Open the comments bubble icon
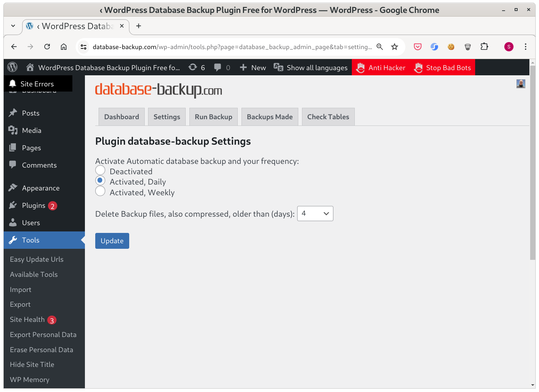Image resolution: width=539 pixels, height=392 pixels. (217, 67)
